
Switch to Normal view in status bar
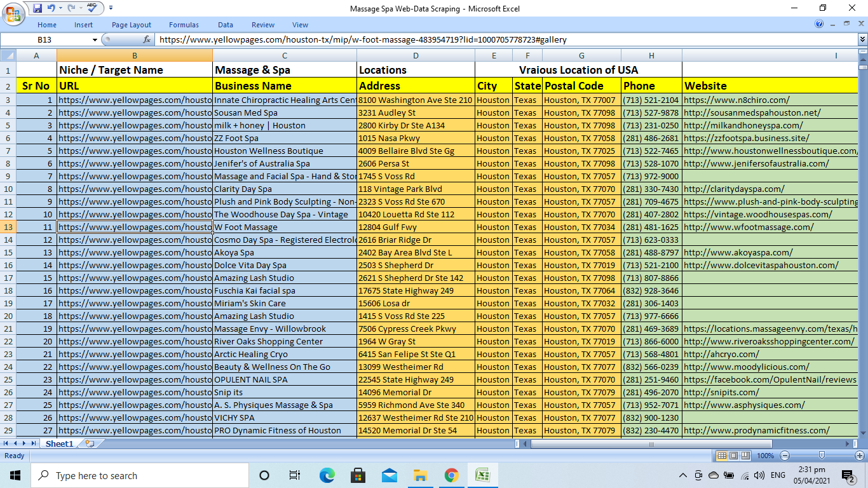pos(722,456)
